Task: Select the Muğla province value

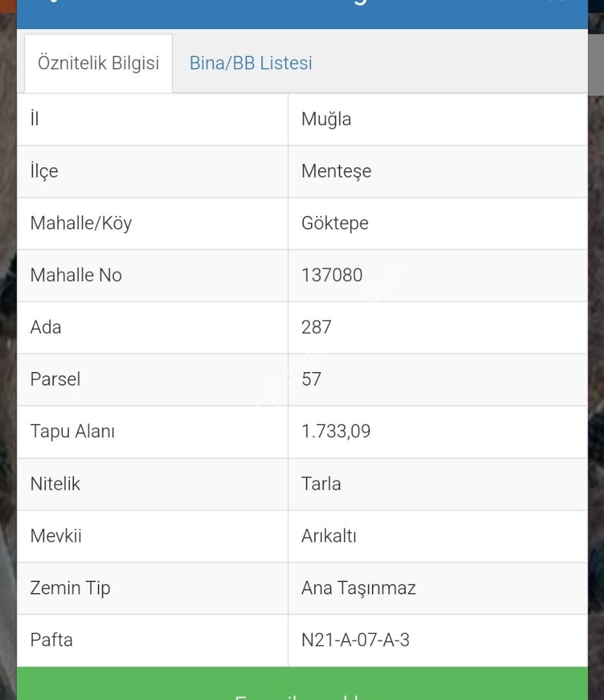Action: click(x=326, y=120)
